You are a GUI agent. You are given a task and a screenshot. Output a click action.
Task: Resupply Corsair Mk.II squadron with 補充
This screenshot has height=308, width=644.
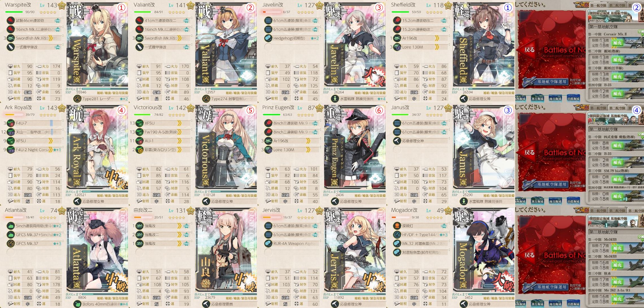click(x=617, y=43)
